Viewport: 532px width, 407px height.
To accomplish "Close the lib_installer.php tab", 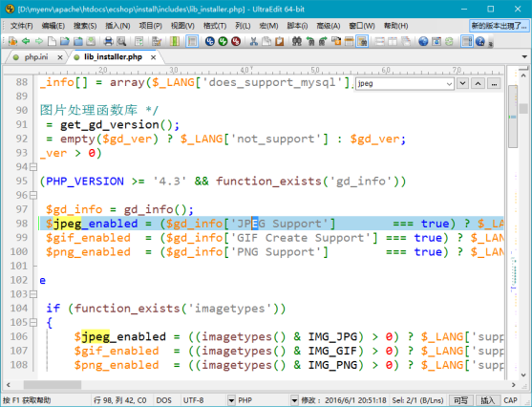I will tap(154, 57).
